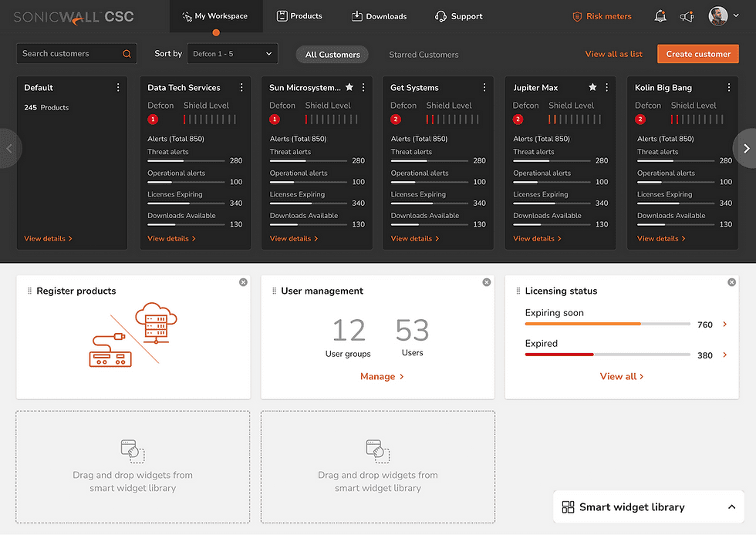756x535 pixels.
Task: Click View details on Jupiter Max card
Action: click(x=537, y=238)
